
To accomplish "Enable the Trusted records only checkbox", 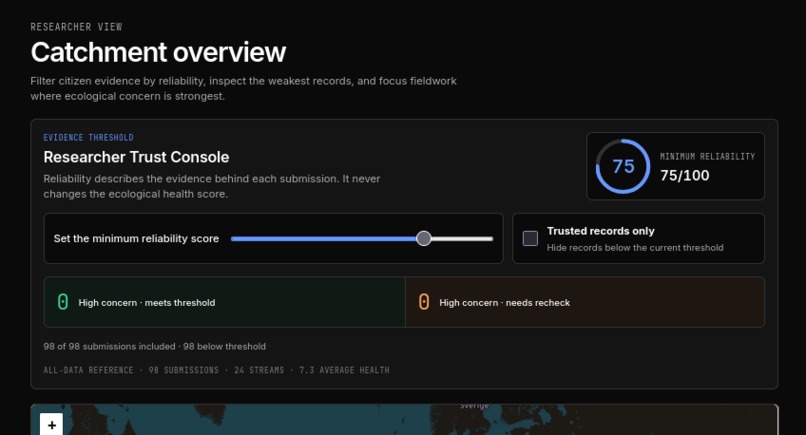I will (530, 238).
